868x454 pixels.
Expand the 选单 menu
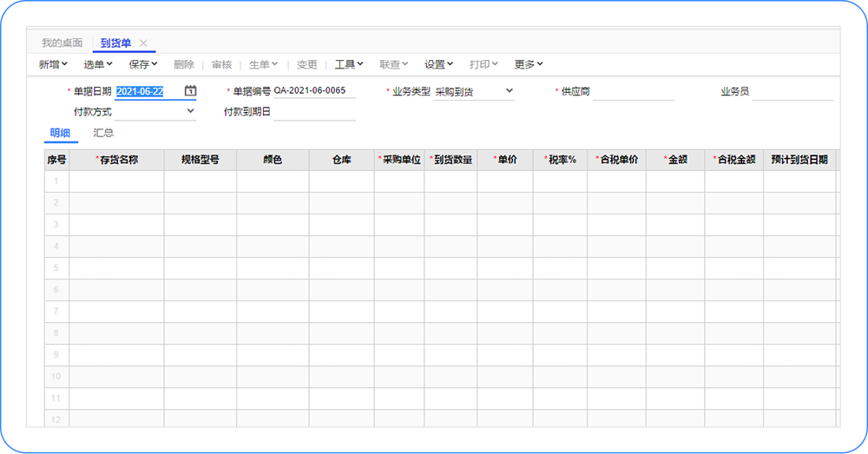click(x=98, y=64)
